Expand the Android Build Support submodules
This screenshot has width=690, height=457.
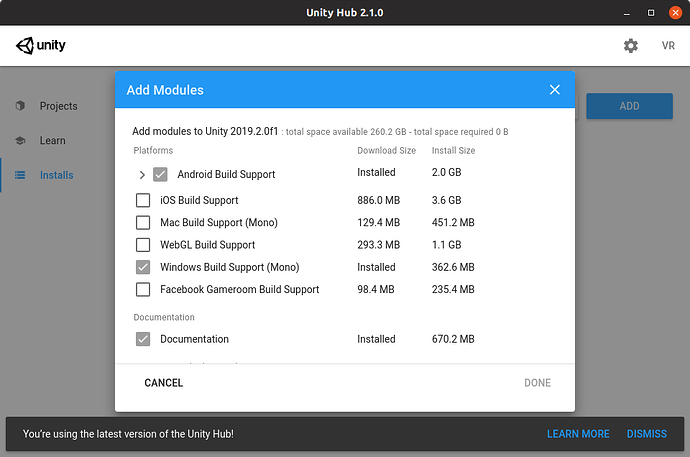pyautogui.click(x=142, y=175)
